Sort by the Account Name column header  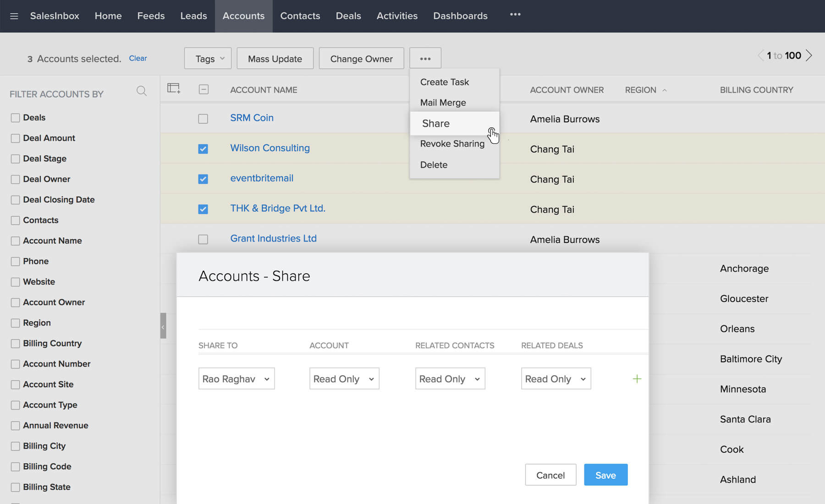coord(264,90)
